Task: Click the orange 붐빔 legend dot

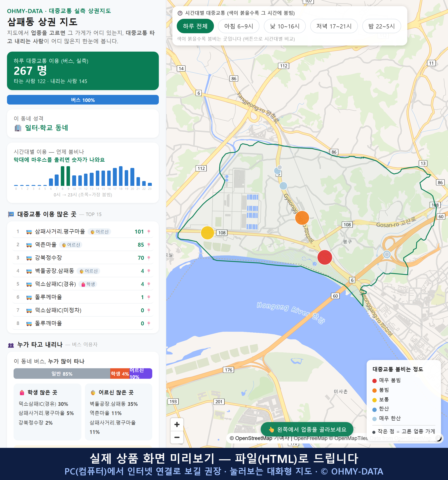Action: (374, 390)
